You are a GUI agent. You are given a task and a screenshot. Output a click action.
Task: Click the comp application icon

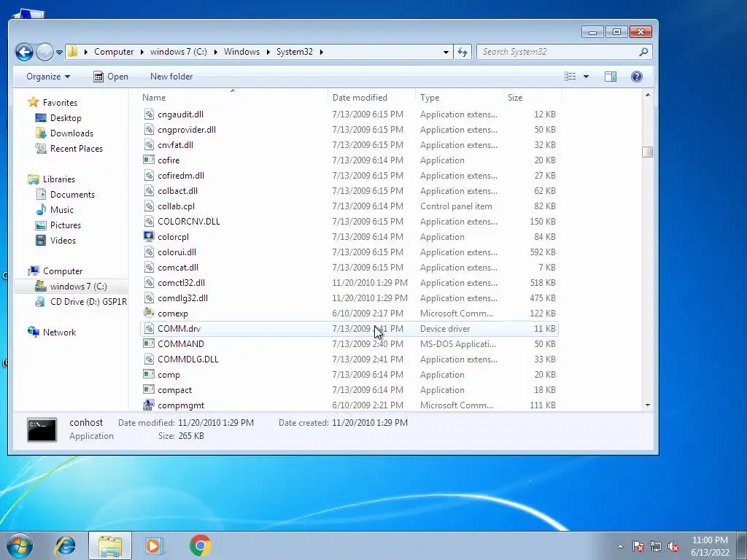tap(149, 374)
